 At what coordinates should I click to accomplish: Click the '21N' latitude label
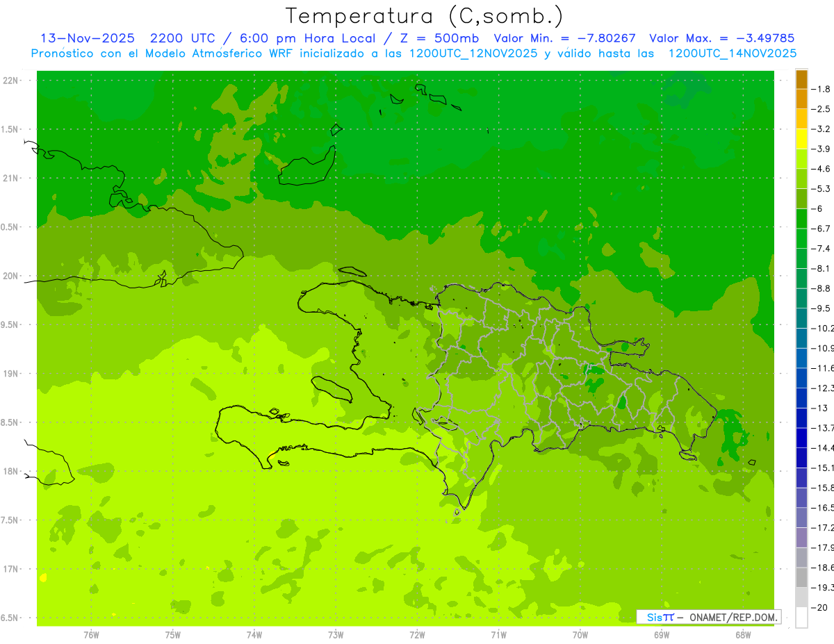(11, 178)
